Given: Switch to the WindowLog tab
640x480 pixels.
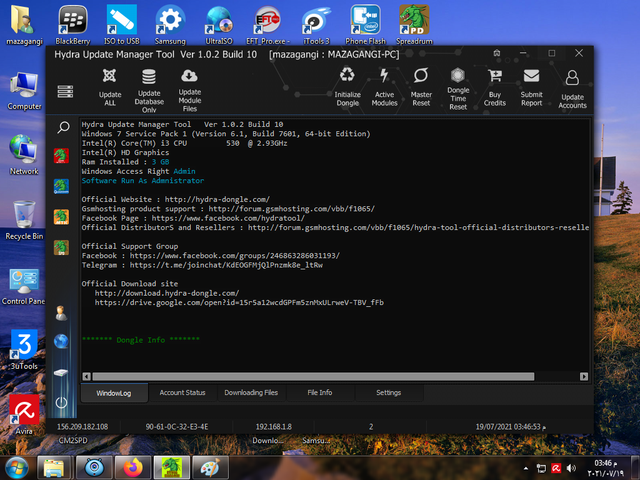Looking at the screenshot, I should [x=114, y=393].
